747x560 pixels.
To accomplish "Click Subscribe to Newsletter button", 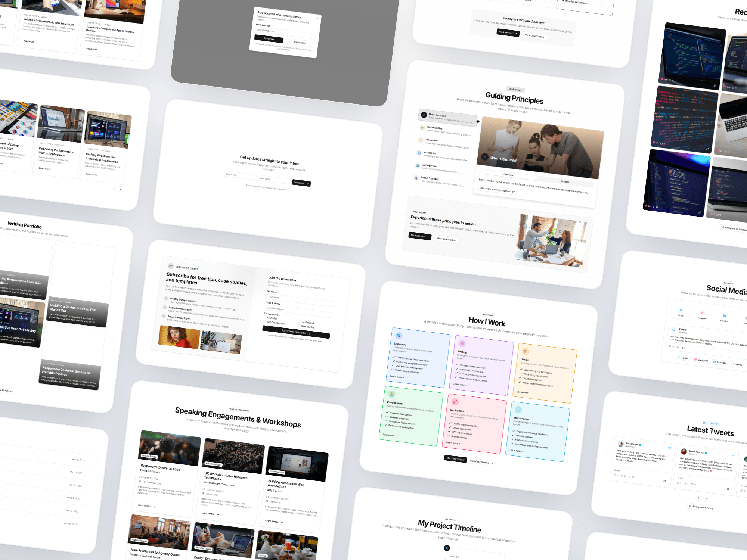I will [x=296, y=332].
